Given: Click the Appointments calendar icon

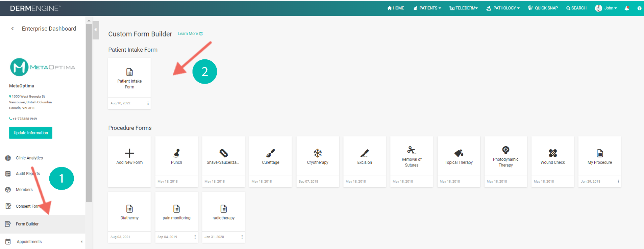Looking at the screenshot, I should pyautogui.click(x=8, y=242).
